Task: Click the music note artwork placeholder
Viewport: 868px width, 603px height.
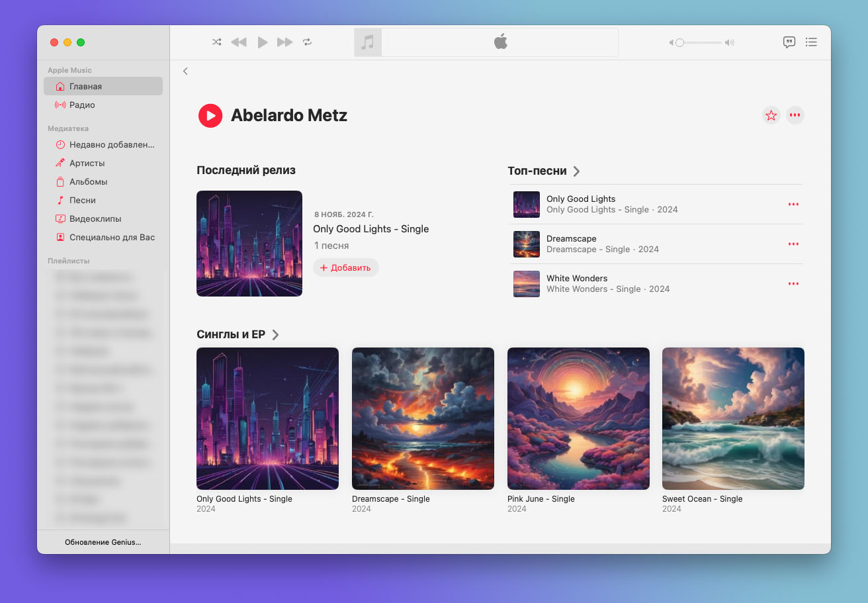Action: 368,42
